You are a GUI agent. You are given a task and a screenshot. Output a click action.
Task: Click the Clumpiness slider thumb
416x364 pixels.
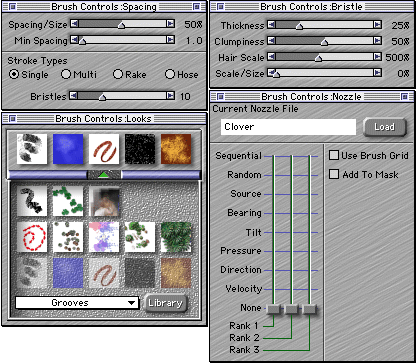point(324,42)
